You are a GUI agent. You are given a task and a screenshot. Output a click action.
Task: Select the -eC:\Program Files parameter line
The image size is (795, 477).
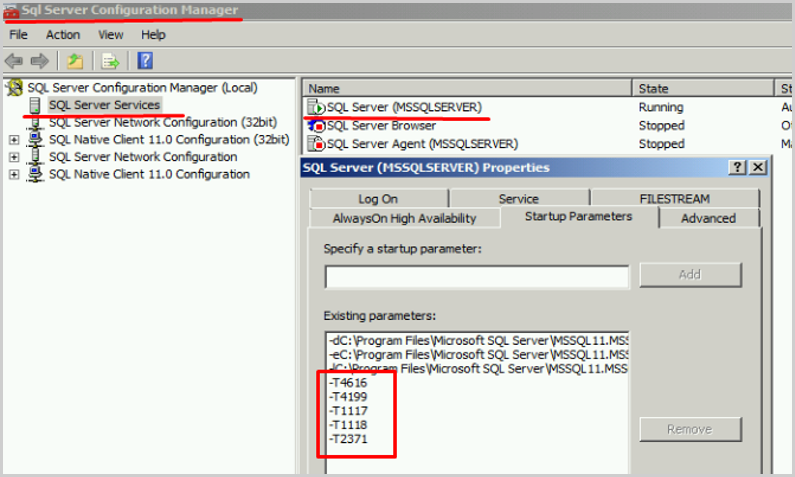478,354
